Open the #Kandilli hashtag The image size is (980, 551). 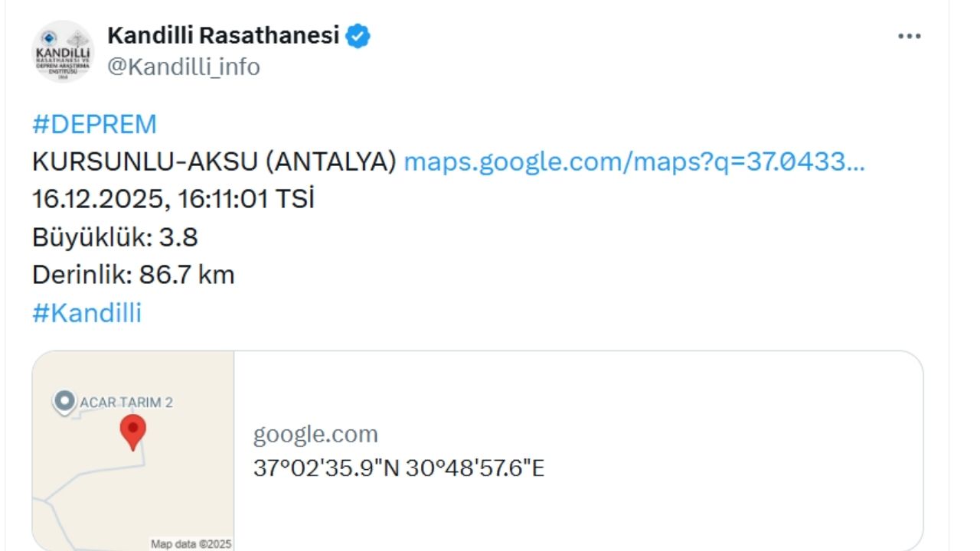tap(87, 313)
